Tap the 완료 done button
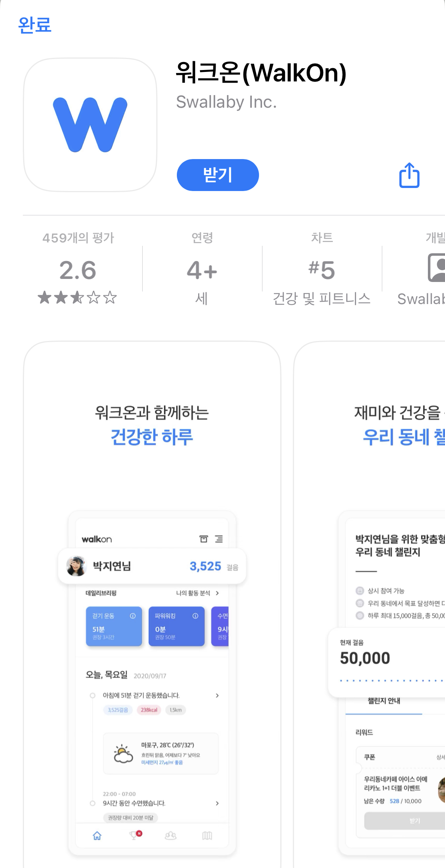 (x=35, y=25)
